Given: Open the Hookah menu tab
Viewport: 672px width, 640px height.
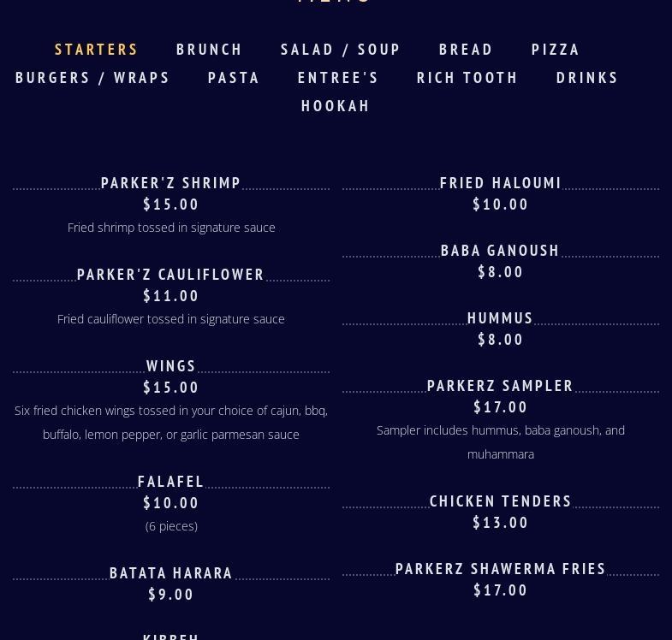Looking at the screenshot, I should (336, 106).
